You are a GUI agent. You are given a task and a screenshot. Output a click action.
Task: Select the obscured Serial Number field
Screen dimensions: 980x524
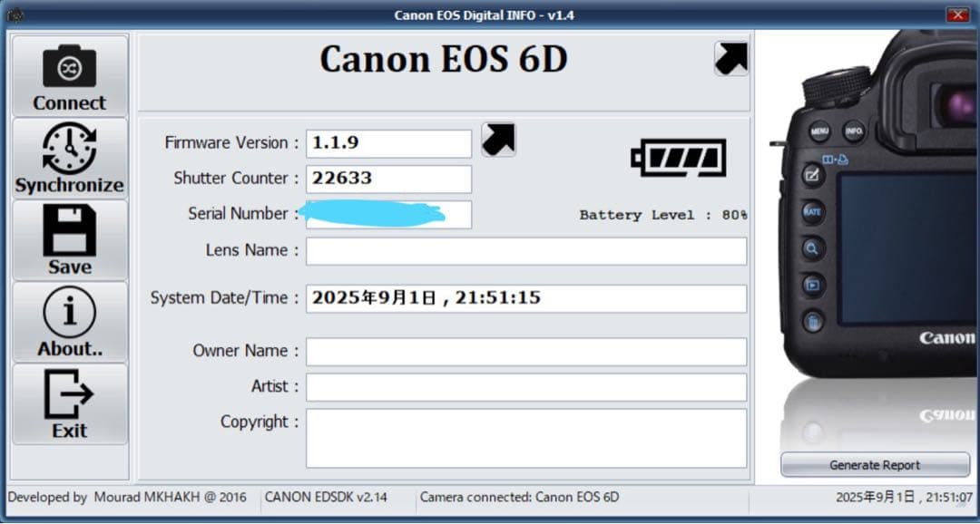click(x=388, y=215)
